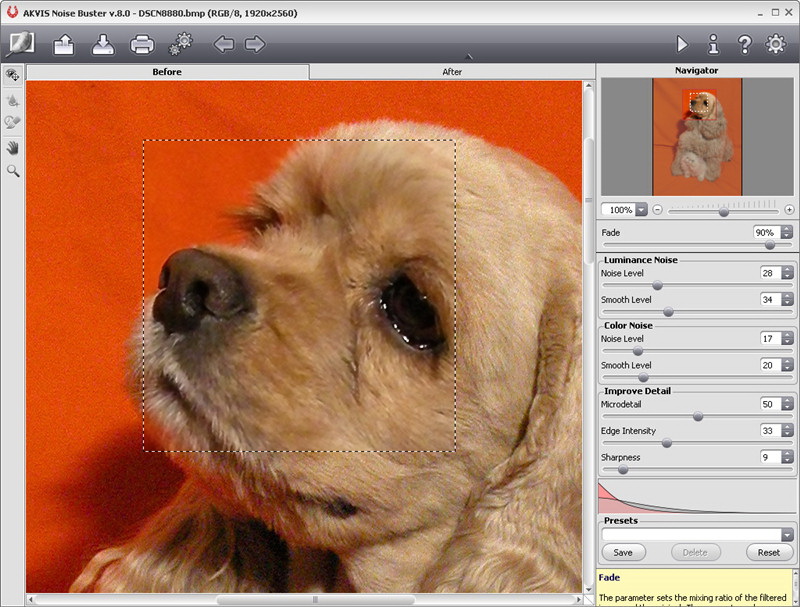Screen dimensions: 800x607
Task: Click the Run play button icon
Action: (682, 44)
